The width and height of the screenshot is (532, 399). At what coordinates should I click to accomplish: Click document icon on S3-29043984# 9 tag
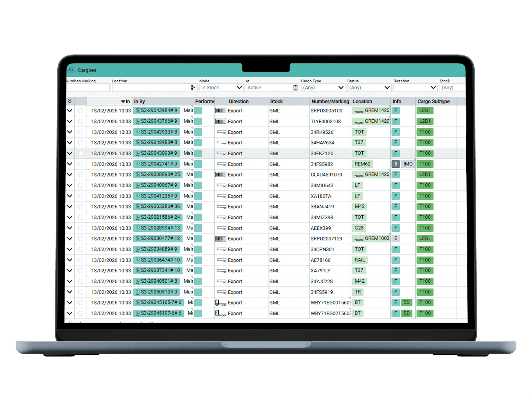pos(137,111)
